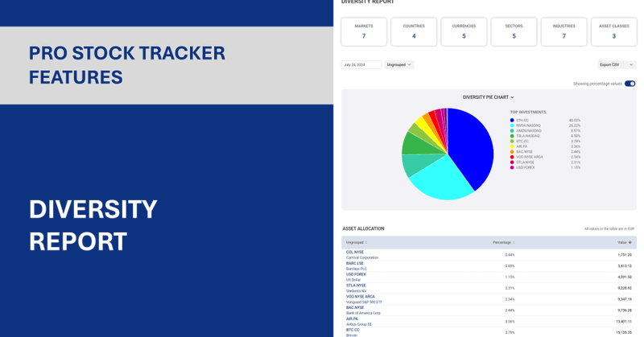Click the 40.03% value in the legend
The height and width of the screenshot is (337, 644).
(574, 121)
